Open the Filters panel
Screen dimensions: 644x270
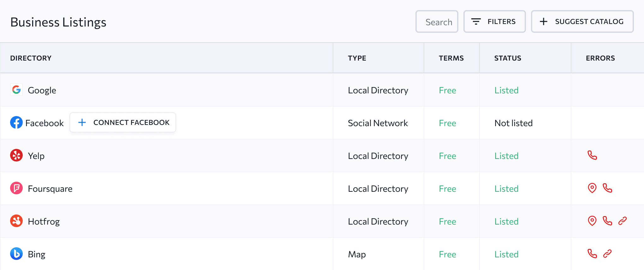pyautogui.click(x=494, y=21)
